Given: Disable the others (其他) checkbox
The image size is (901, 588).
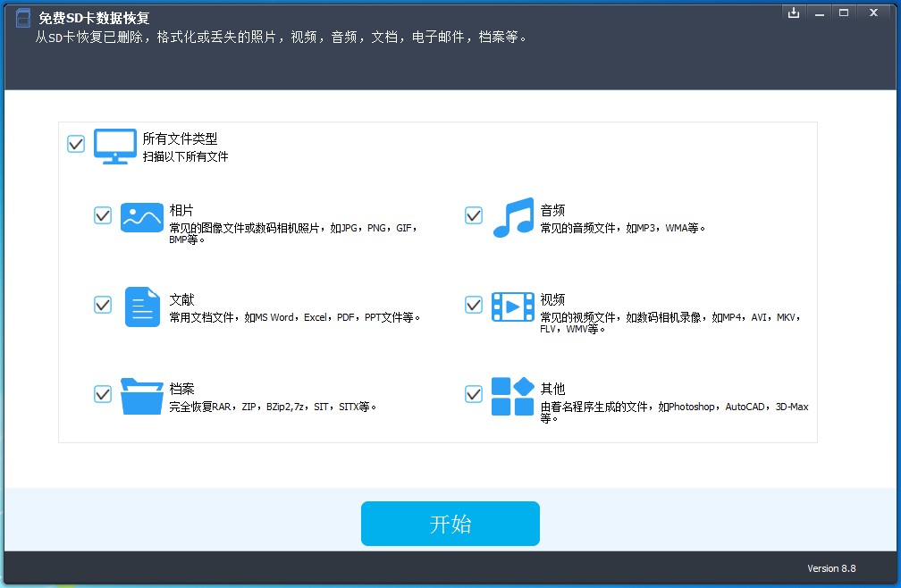Looking at the screenshot, I should pos(474,394).
